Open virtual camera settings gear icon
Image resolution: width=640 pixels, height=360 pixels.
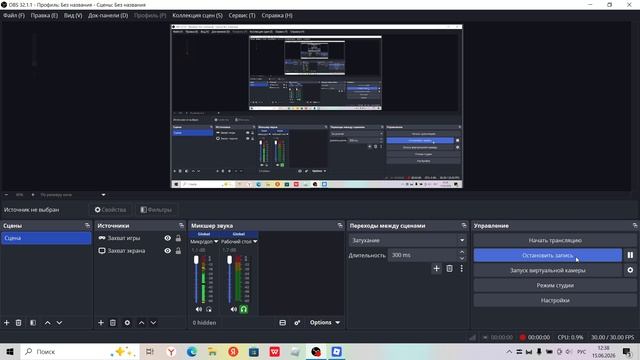pyautogui.click(x=630, y=270)
